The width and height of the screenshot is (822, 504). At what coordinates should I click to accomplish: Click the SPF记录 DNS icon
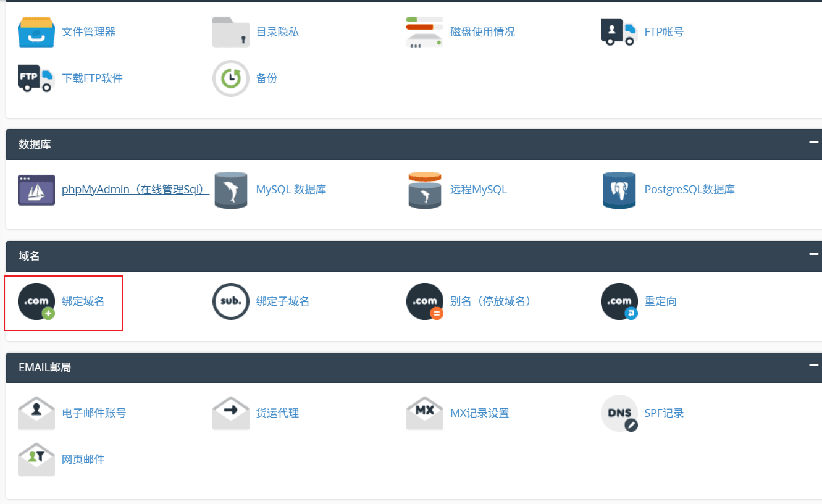[619, 413]
